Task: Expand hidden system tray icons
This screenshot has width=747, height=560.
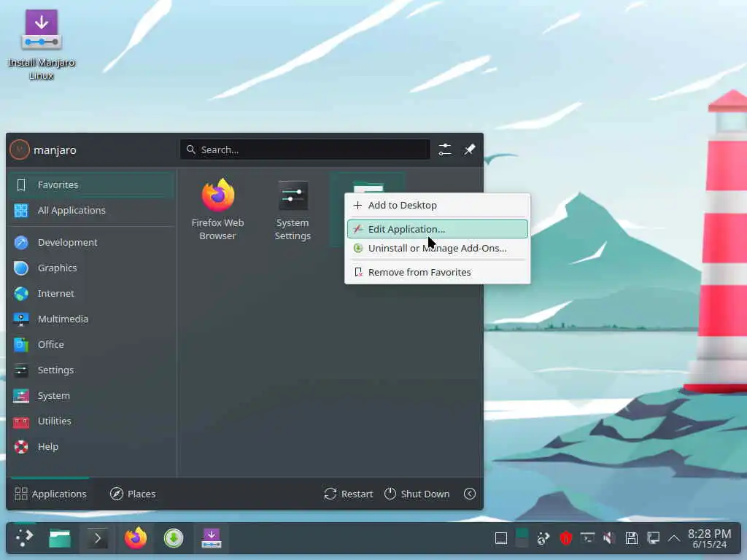Action: pyautogui.click(x=673, y=539)
